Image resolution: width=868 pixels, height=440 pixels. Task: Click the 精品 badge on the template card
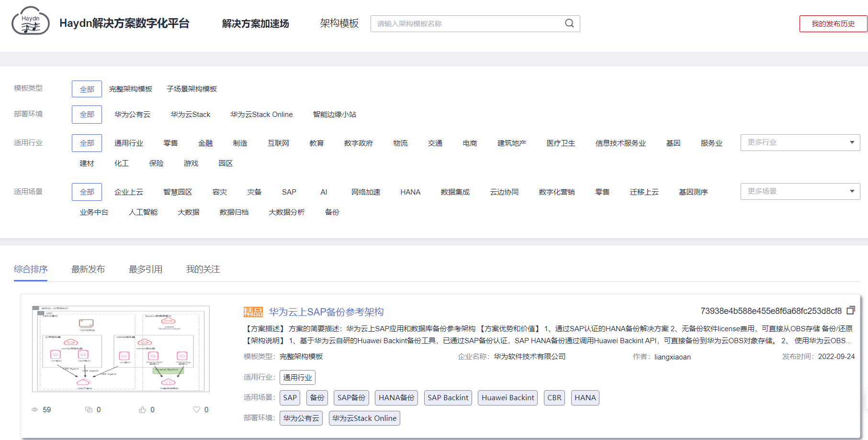[x=253, y=312]
